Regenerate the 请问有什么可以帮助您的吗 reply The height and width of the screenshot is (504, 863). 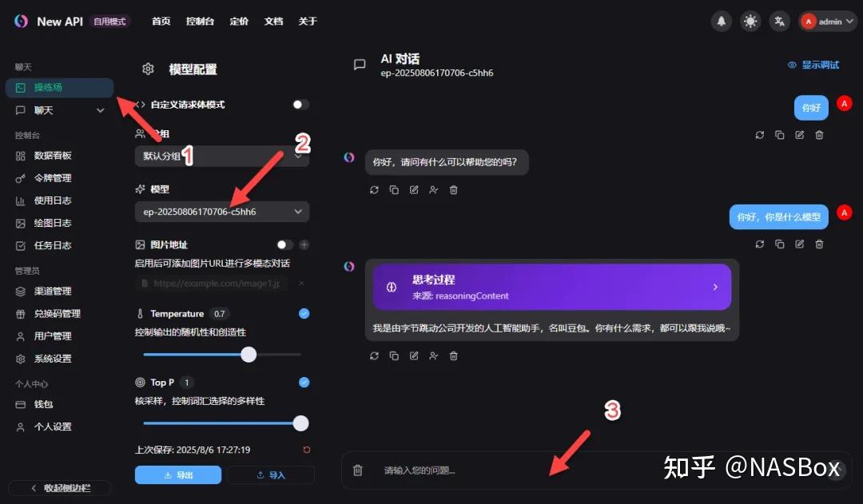click(374, 190)
